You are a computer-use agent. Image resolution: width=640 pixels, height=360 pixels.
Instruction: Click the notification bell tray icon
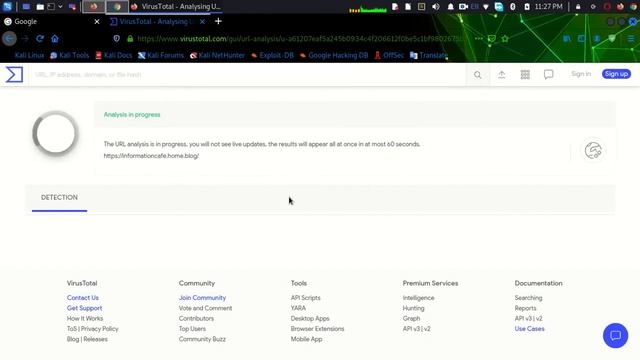coord(450,7)
